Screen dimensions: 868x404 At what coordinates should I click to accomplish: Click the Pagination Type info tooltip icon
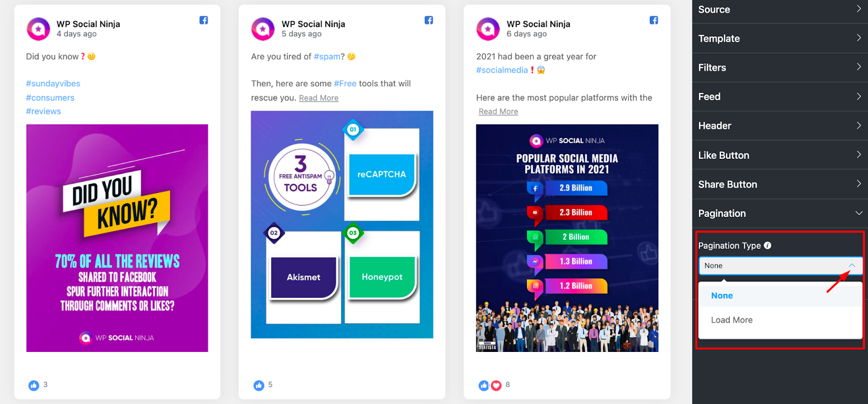point(768,246)
